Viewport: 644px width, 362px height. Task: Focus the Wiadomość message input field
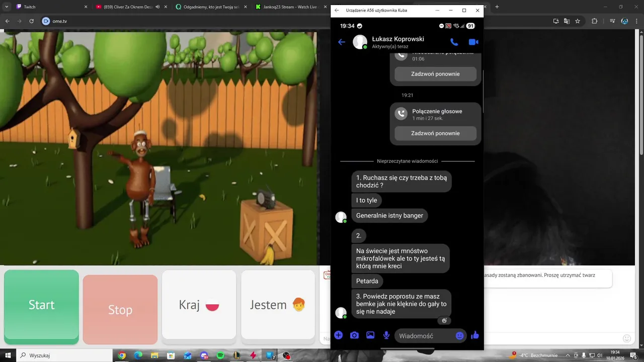430,336
